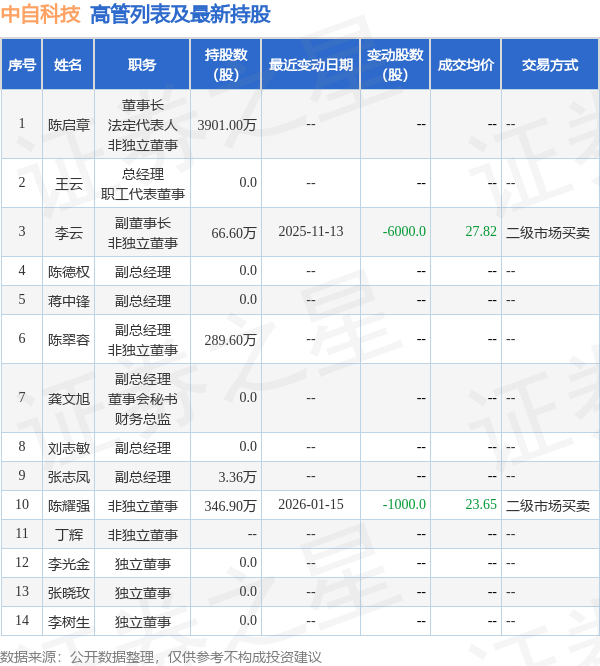The image size is (600, 666).
Task: Click the date 2026-01-15
Action: click(311, 505)
